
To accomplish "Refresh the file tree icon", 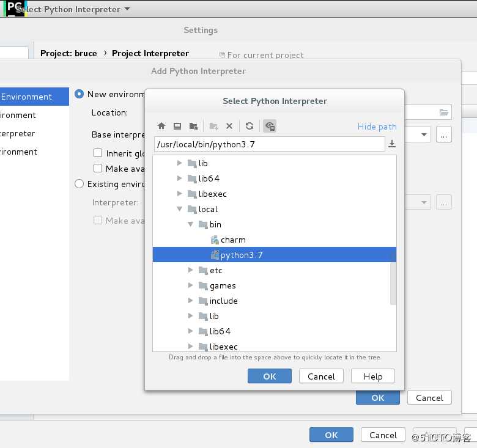I will click(250, 126).
